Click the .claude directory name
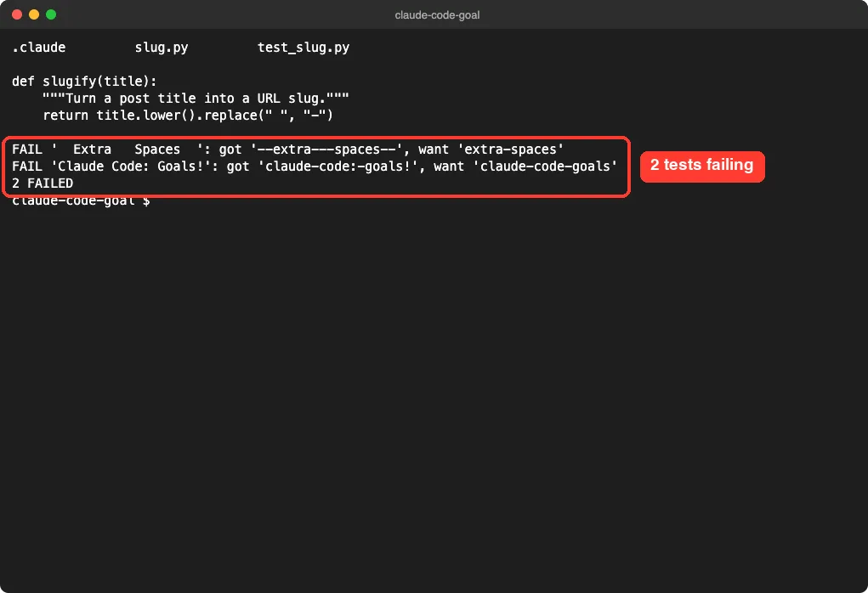The width and height of the screenshot is (868, 593). click(39, 48)
